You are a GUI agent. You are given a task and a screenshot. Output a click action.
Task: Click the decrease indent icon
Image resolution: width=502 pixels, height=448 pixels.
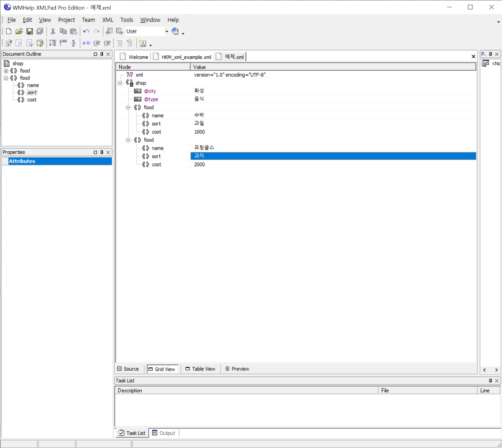[96, 43]
